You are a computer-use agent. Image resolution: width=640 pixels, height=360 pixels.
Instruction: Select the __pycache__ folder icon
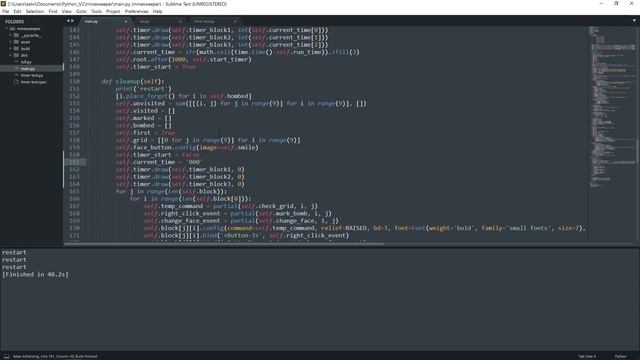tap(16, 36)
